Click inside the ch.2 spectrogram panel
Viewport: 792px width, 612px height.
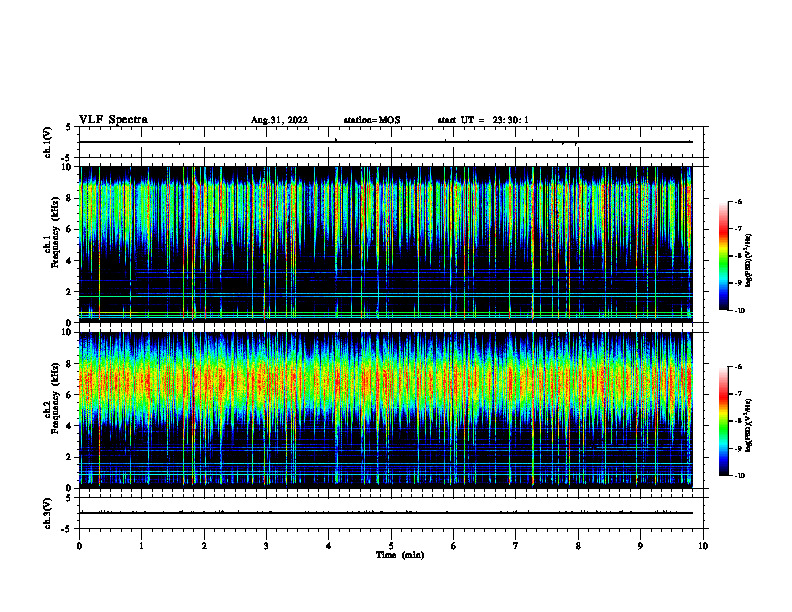click(x=386, y=410)
